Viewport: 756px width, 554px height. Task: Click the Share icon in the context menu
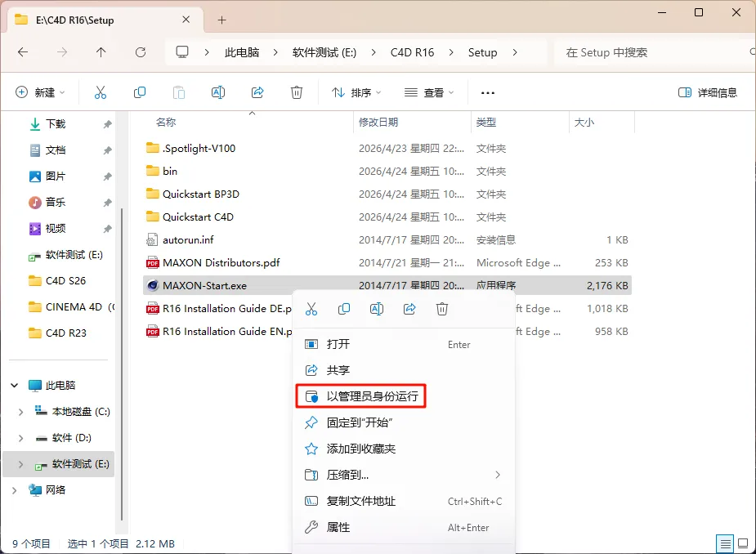tap(409, 309)
